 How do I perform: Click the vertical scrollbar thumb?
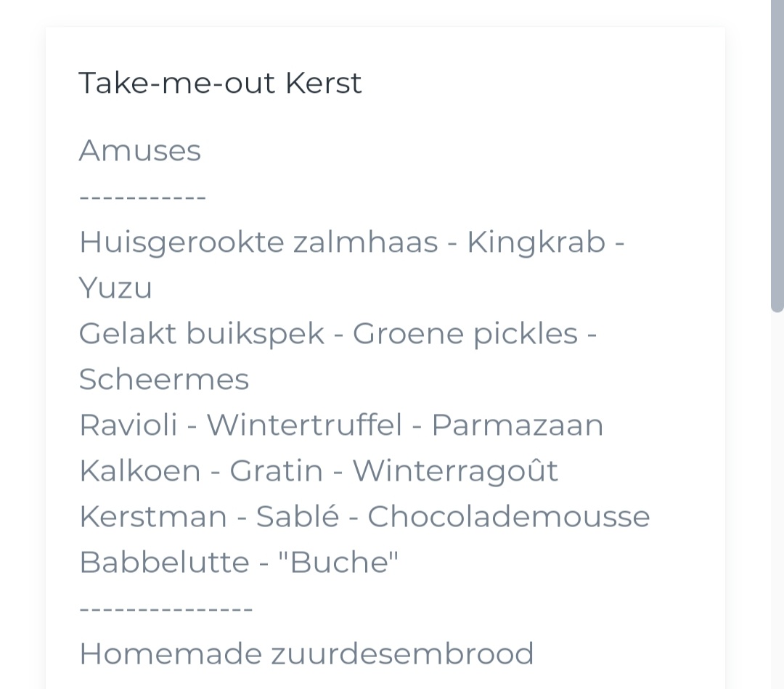click(777, 156)
